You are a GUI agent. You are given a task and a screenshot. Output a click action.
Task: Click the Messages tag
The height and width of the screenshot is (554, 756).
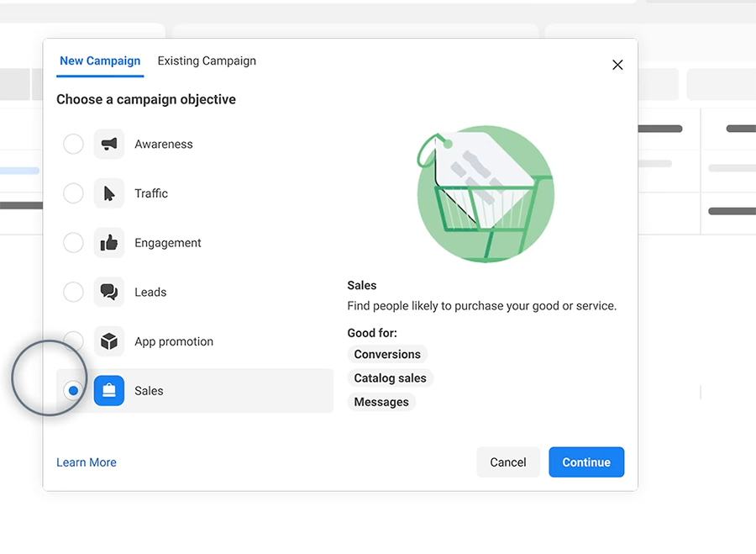[x=381, y=402]
